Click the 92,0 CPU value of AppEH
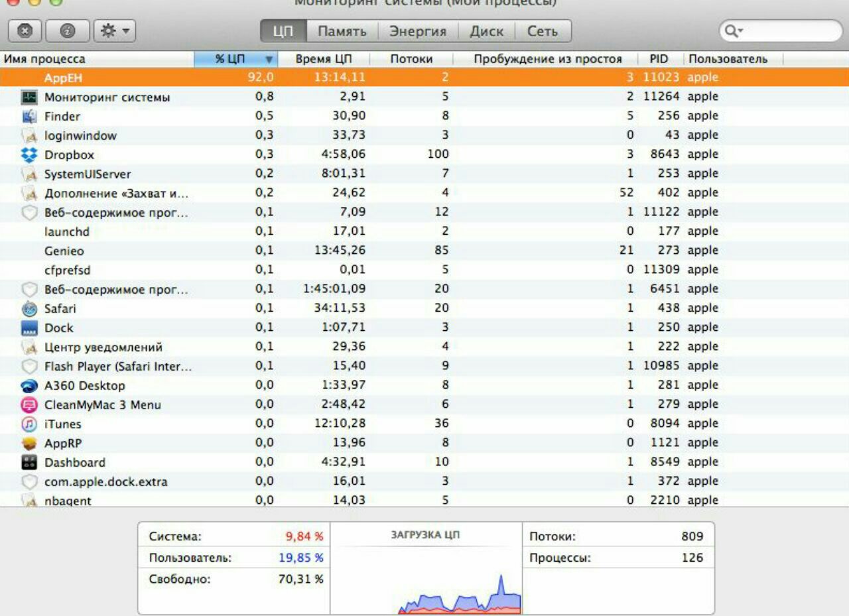The image size is (849, 616). pyautogui.click(x=261, y=78)
